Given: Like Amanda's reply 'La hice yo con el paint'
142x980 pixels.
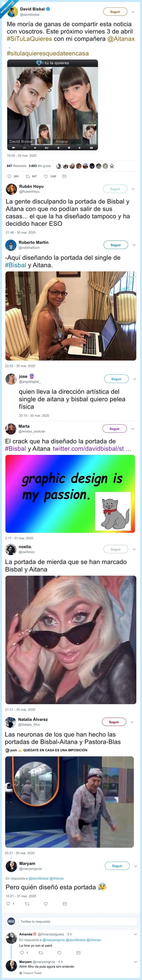Looking at the screenshot, I should (59, 953).
